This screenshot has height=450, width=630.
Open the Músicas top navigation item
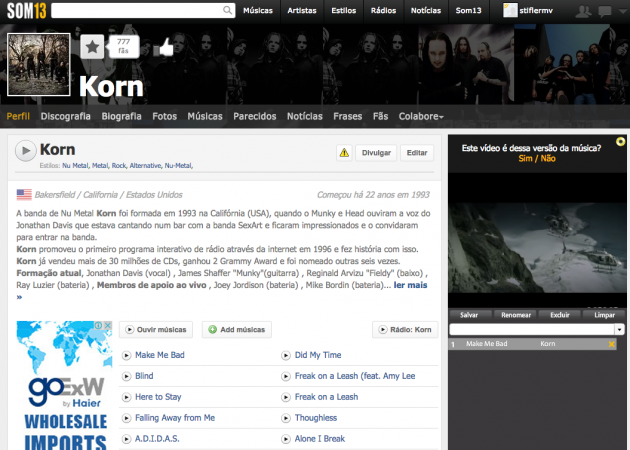[x=258, y=11]
